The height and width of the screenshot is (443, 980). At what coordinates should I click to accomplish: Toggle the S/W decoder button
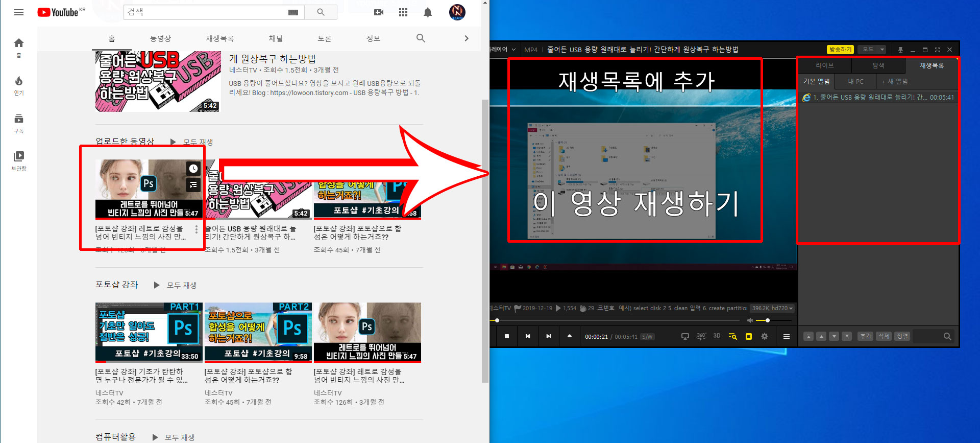click(647, 337)
